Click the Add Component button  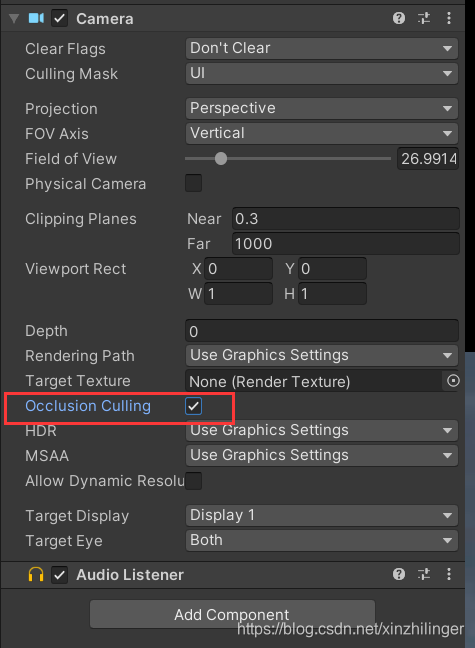click(x=232, y=614)
